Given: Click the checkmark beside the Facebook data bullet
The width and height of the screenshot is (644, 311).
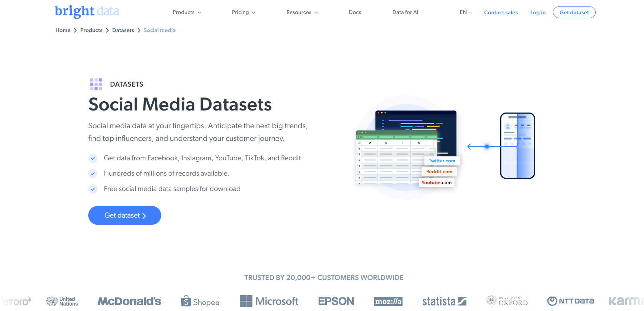Looking at the screenshot, I should (93, 158).
